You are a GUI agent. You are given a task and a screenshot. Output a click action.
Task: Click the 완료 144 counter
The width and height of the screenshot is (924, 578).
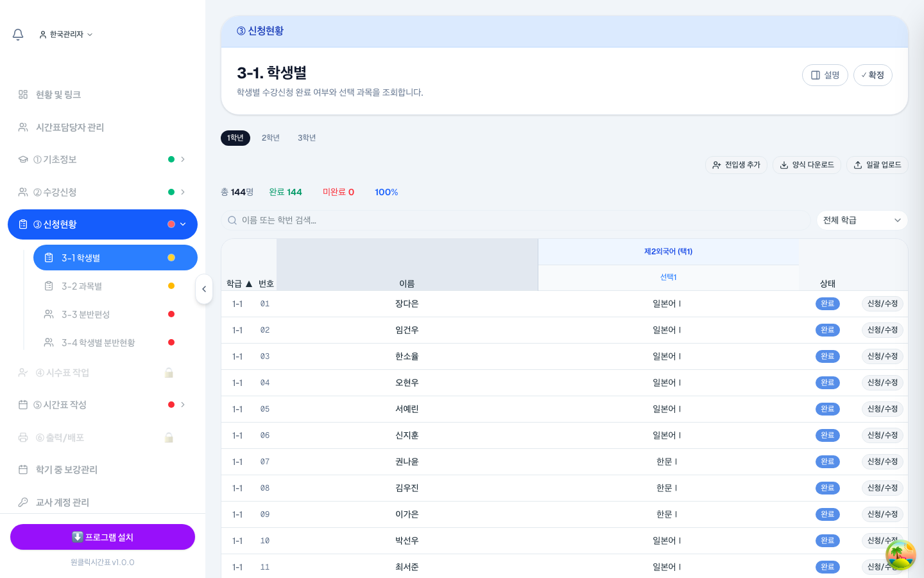coord(286,192)
